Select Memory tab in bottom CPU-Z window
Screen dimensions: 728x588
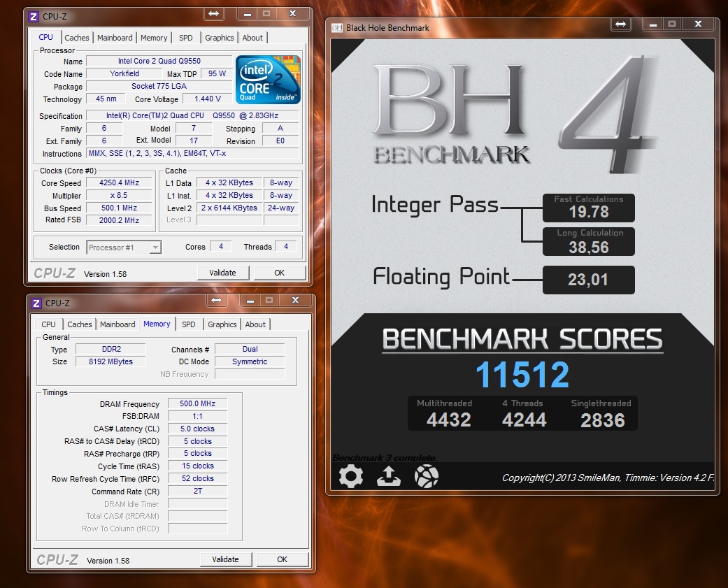pyautogui.click(x=157, y=324)
